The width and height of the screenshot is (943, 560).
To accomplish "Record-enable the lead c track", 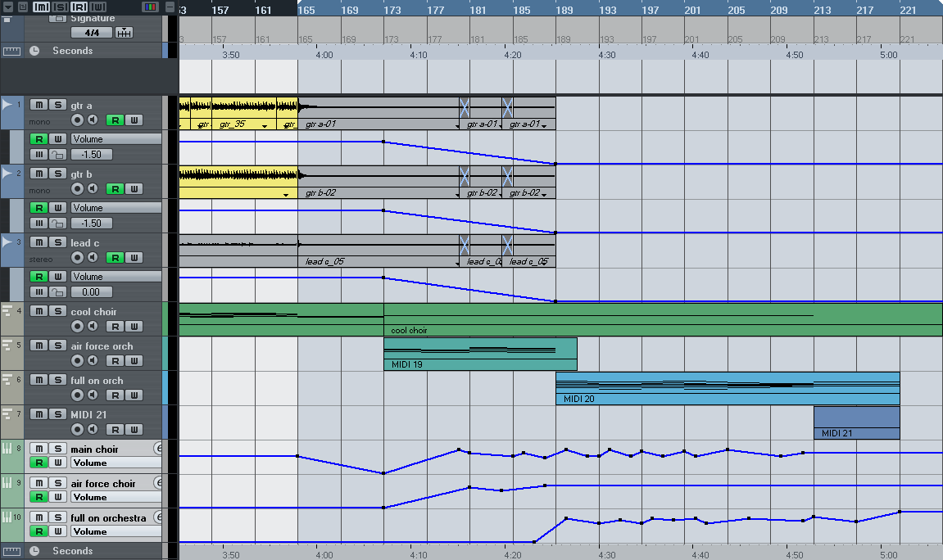I will click(x=77, y=258).
